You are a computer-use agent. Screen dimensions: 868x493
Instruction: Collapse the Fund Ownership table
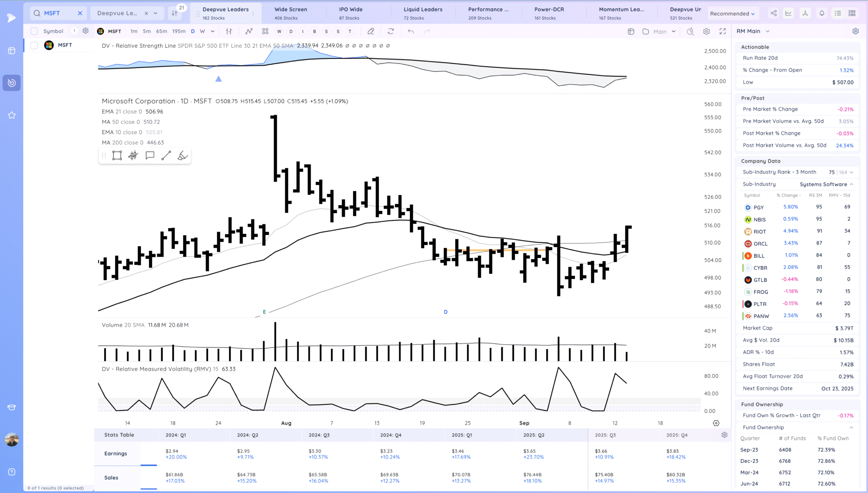(x=851, y=428)
